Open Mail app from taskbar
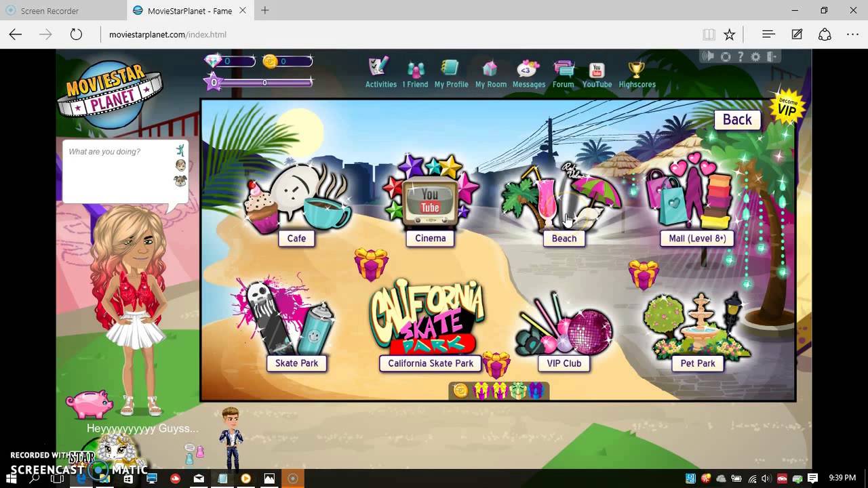This screenshot has width=868, height=488. 199,479
